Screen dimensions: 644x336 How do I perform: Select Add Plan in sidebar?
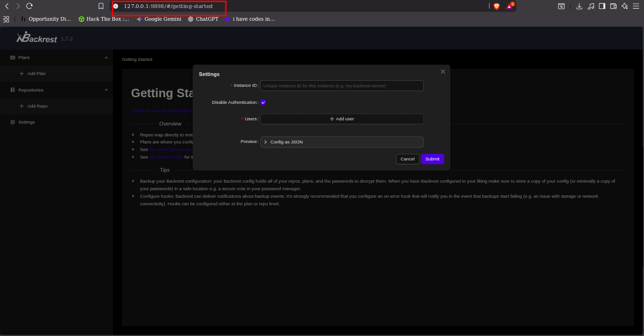click(x=36, y=74)
